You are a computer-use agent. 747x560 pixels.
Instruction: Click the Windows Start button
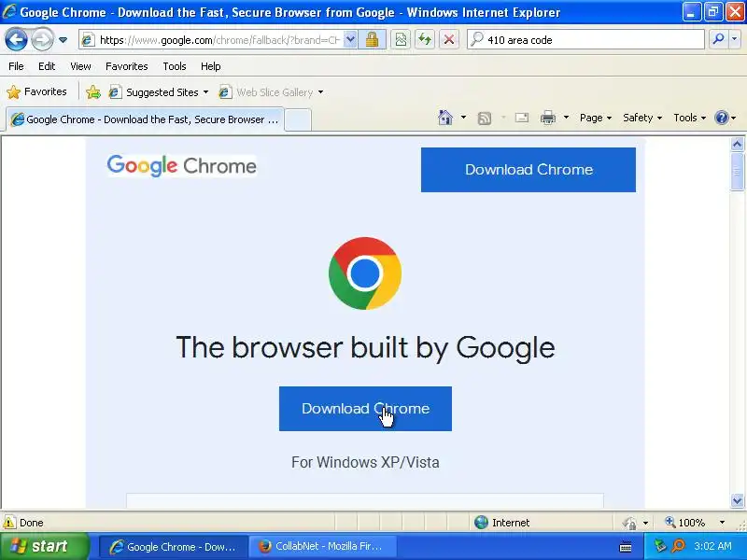pyautogui.click(x=44, y=546)
